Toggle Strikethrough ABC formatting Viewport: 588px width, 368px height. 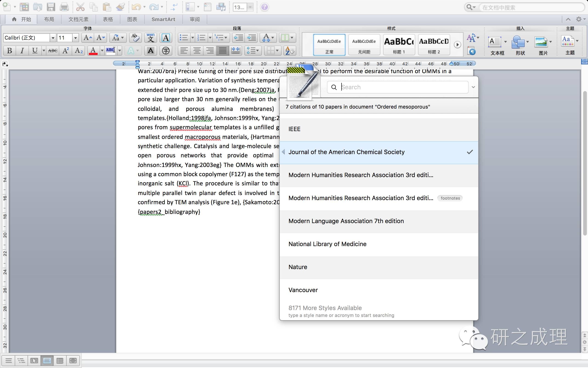(x=53, y=51)
